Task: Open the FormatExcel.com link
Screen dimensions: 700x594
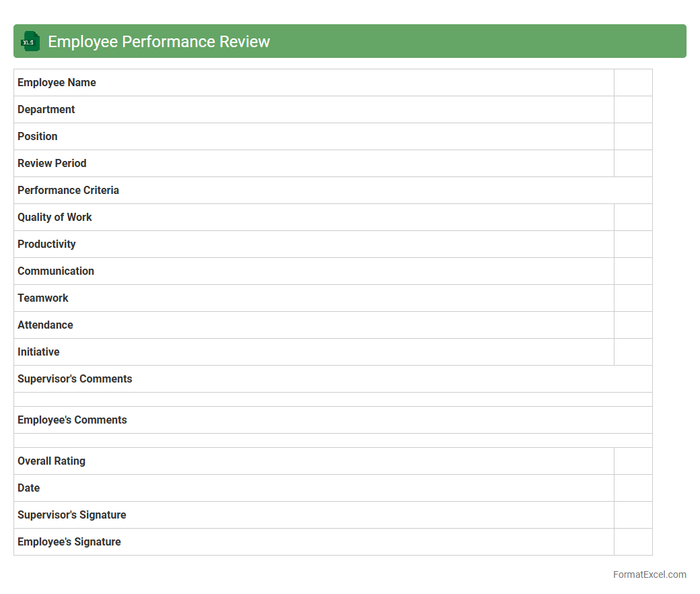Action: (649, 574)
